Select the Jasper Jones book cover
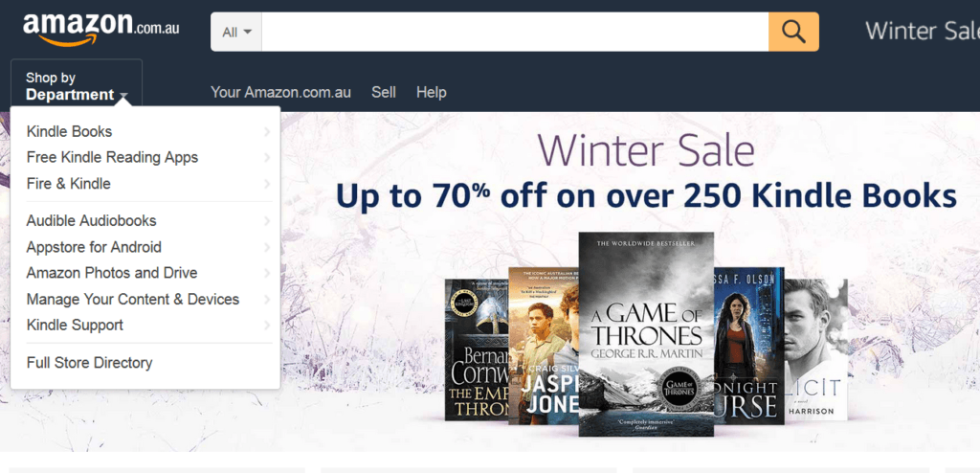Viewport: 980px width, 473px height. [x=543, y=346]
